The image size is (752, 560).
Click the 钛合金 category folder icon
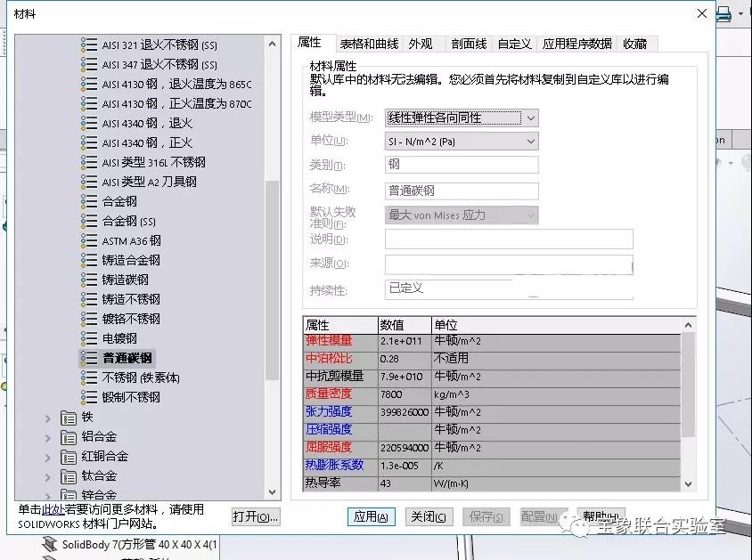click(x=69, y=476)
